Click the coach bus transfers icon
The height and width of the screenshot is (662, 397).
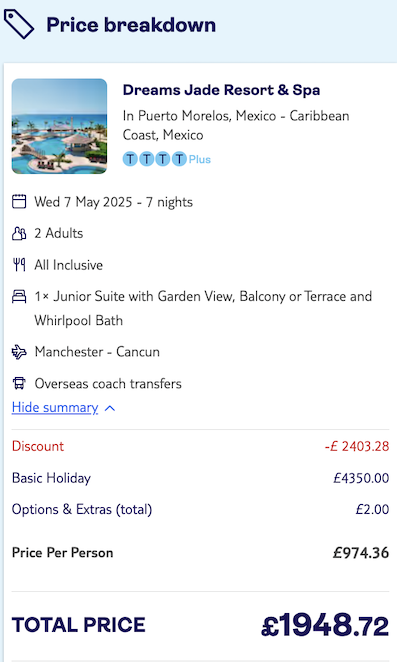coord(19,383)
